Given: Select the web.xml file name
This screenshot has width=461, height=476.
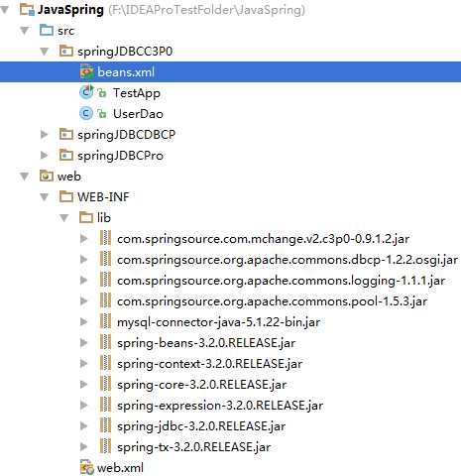Looking at the screenshot, I should 120,468.
